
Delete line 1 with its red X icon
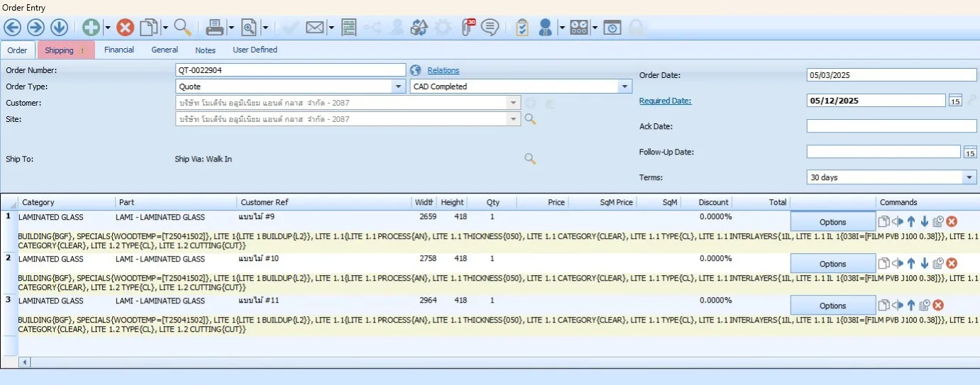(952, 221)
